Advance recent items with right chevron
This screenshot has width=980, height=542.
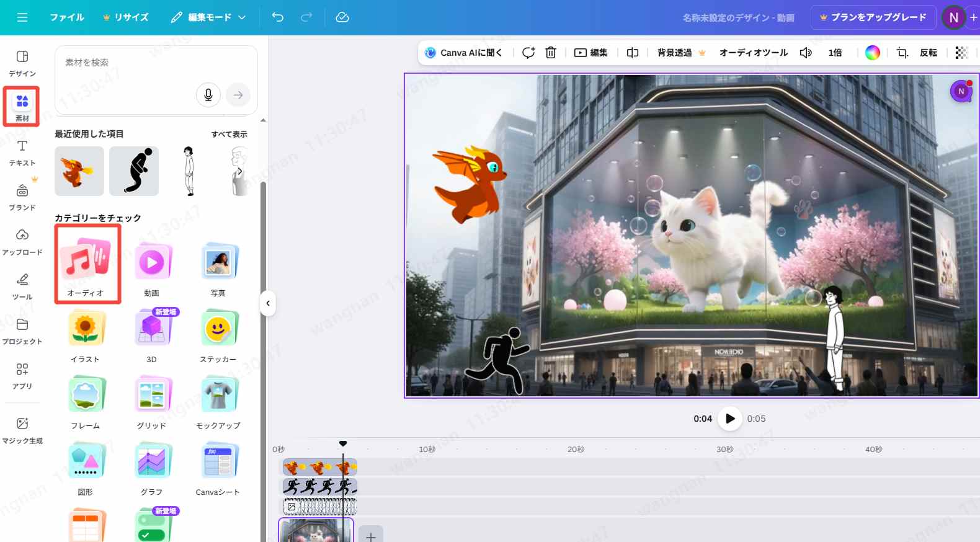tap(239, 171)
